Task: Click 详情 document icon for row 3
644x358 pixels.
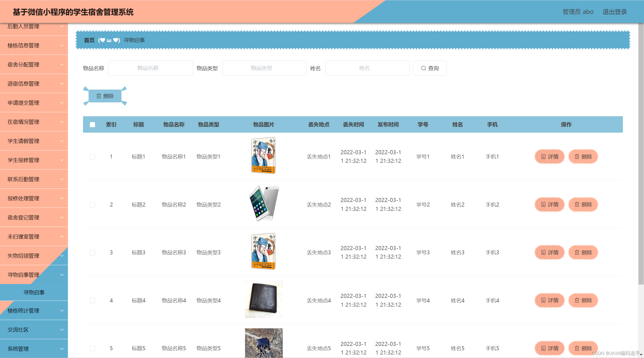Action: click(543, 252)
